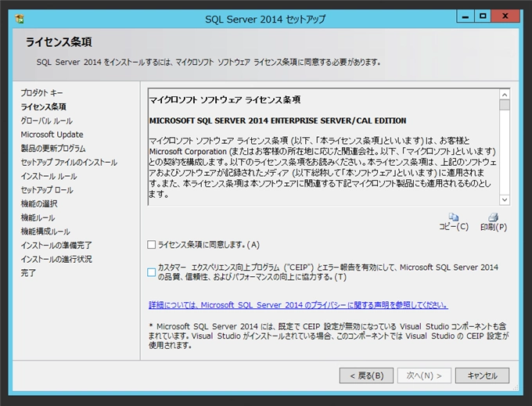This screenshot has height=406, width=532.
Task: Select the インストールの準備完了 step
Action: (x=56, y=245)
